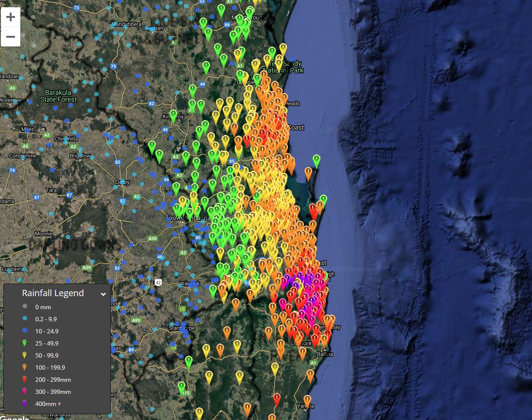Zoom in with the plus button
This screenshot has width=532, height=420.
tap(11, 17)
